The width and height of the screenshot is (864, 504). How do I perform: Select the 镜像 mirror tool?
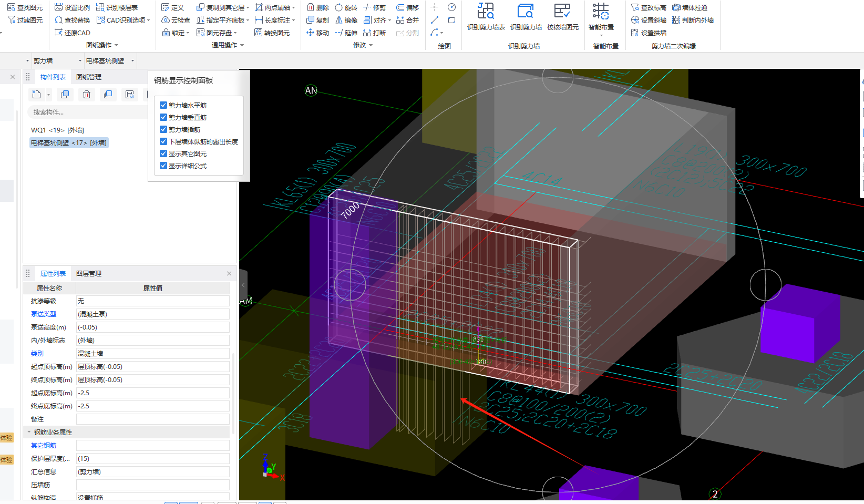click(x=346, y=20)
